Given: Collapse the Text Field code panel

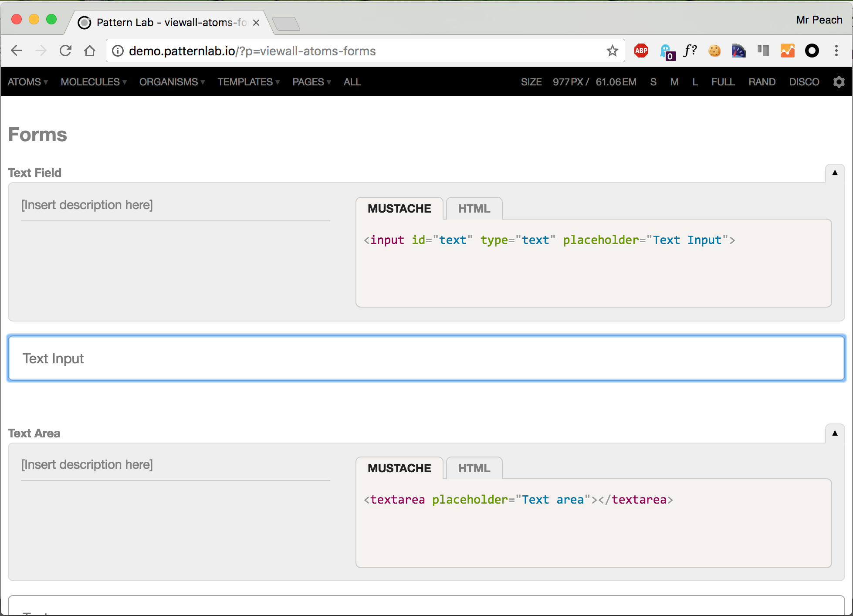Looking at the screenshot, I should point(835,173).
